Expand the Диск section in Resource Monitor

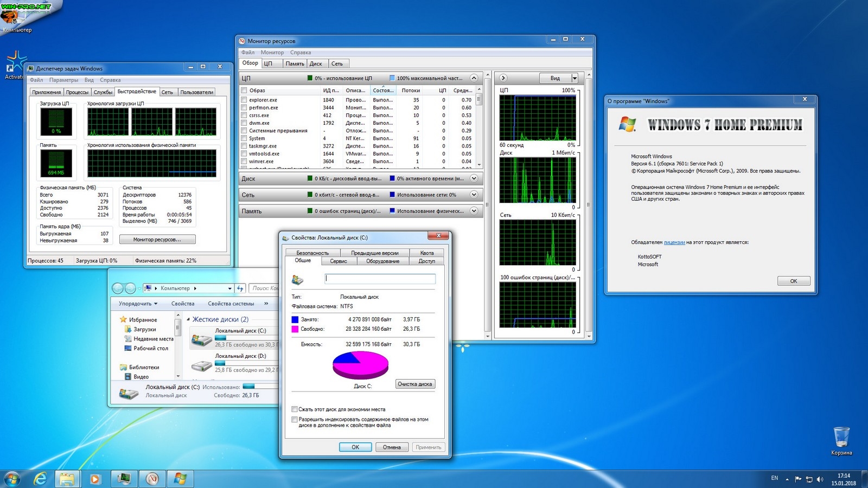tap(474, 178)
